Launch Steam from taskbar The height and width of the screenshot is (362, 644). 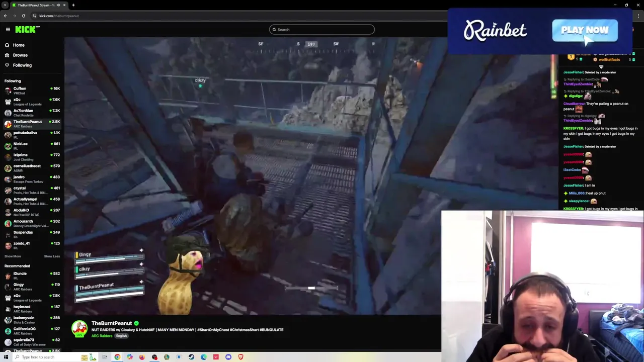coord(191,357)
